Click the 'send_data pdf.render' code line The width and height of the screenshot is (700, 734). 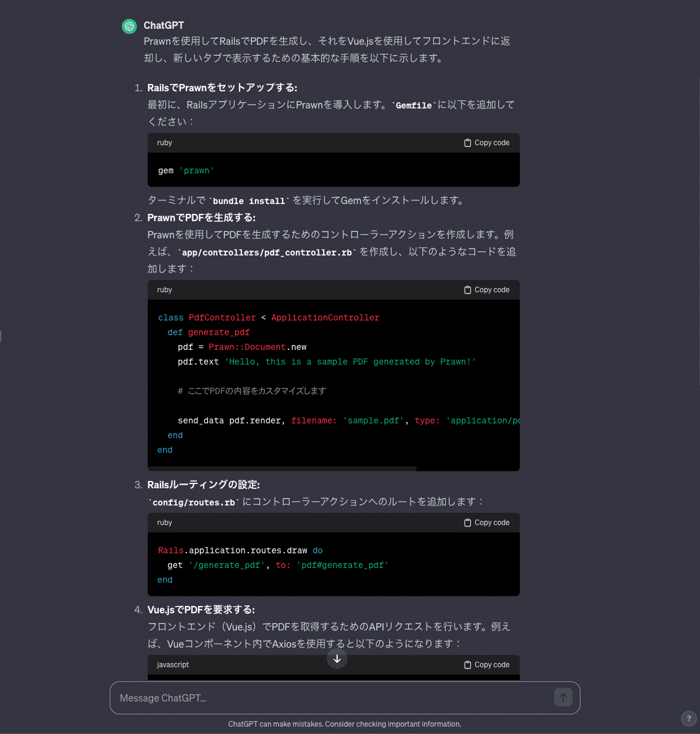tap(348, 420)
